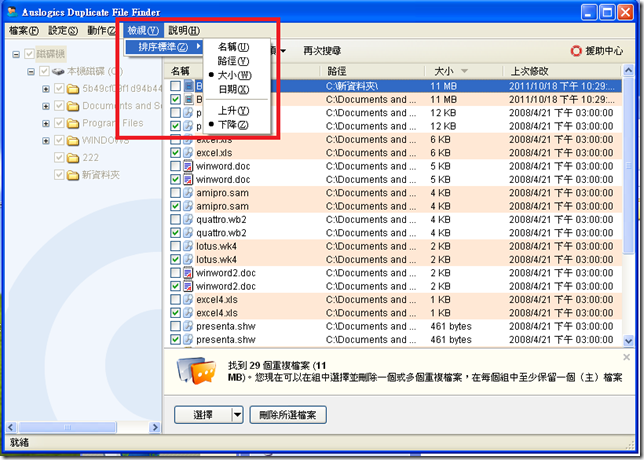Open the 援助中心 lifebuoy help icon
The width and height of the screenshot is (644, 460).
pyautogui.click(x=576, y=51)
